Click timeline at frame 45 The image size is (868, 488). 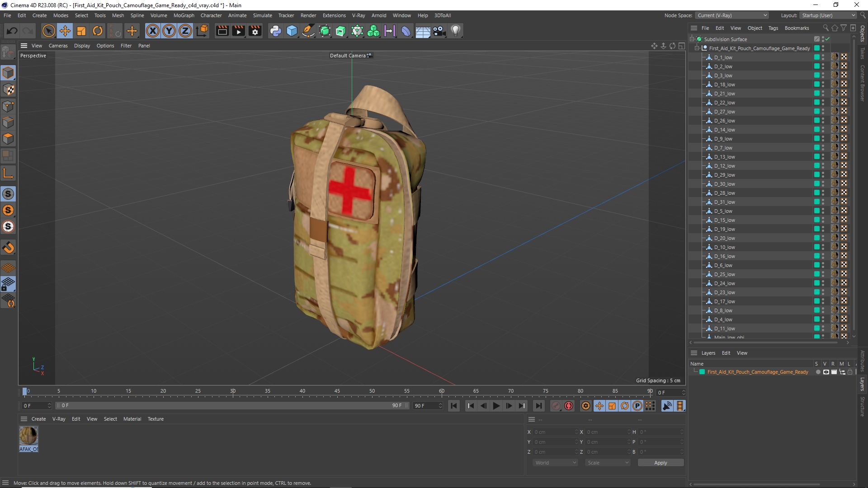click(x=337, y=392)
